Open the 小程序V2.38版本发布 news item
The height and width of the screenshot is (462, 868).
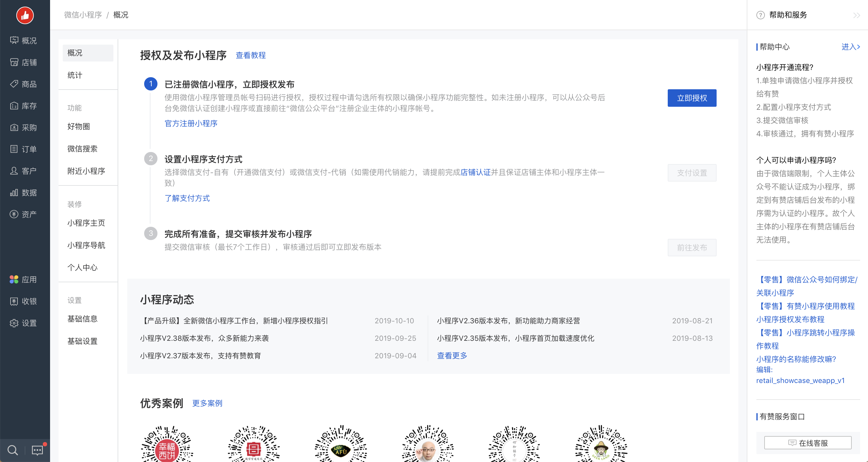tap(204, 338)
